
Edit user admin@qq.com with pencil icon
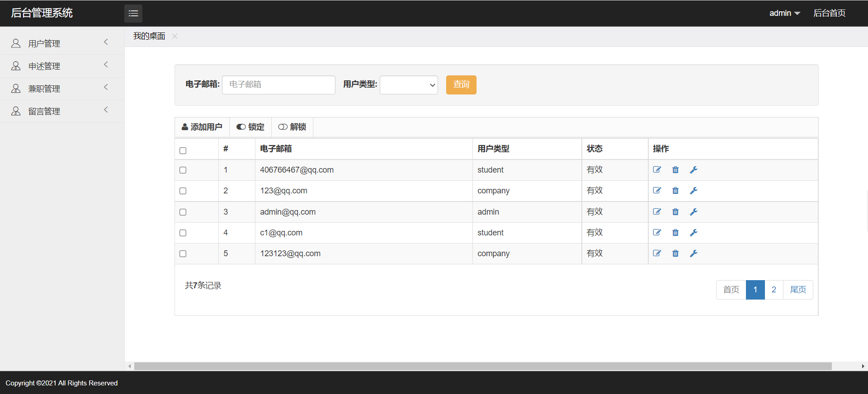point(657,212)
